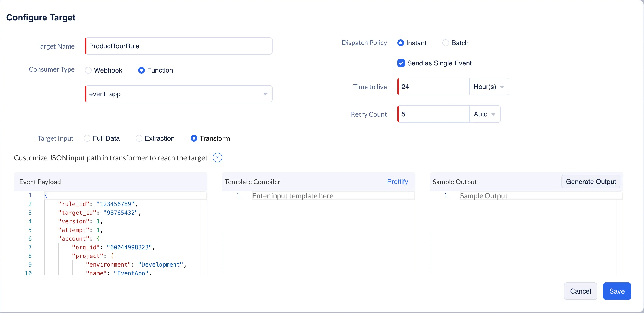Viewport: 644px width, 313px height.
Task: Click the Generate Output button
Action: [591, 182]
